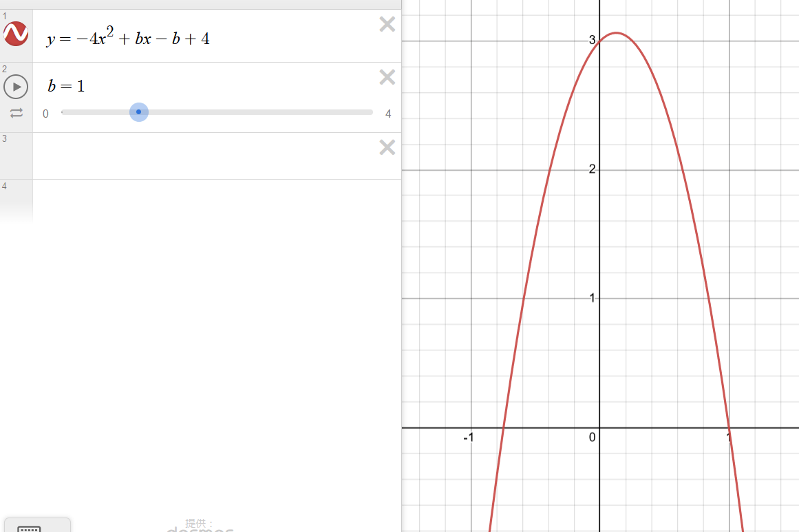Click the X beside the b slider row
799x532 pixels.
(x=387, y=77)
